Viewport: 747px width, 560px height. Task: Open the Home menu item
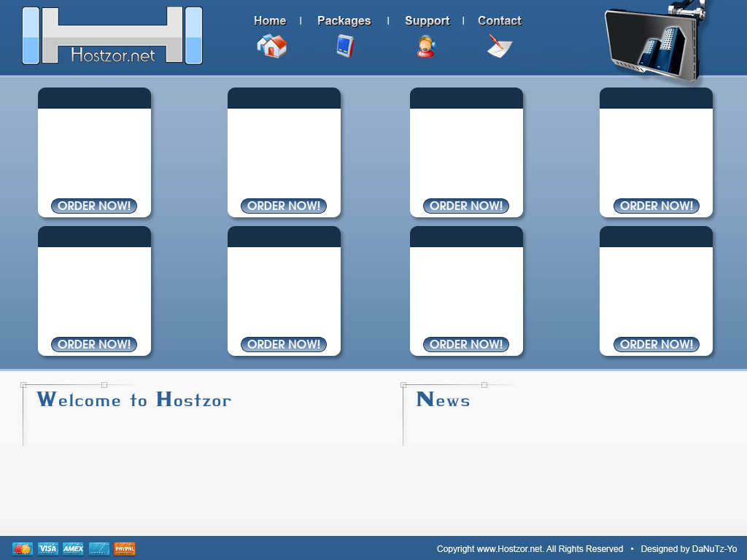tap(270, 20)
